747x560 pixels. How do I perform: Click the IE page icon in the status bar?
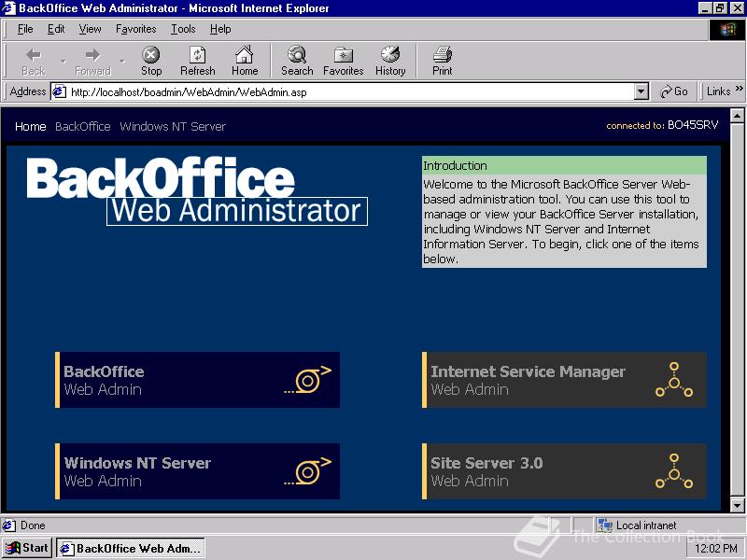[x=9, y=525]
